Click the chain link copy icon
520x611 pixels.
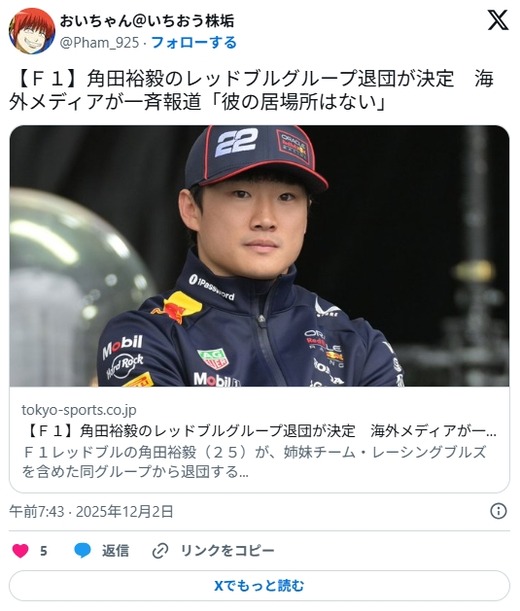(160, 551)
